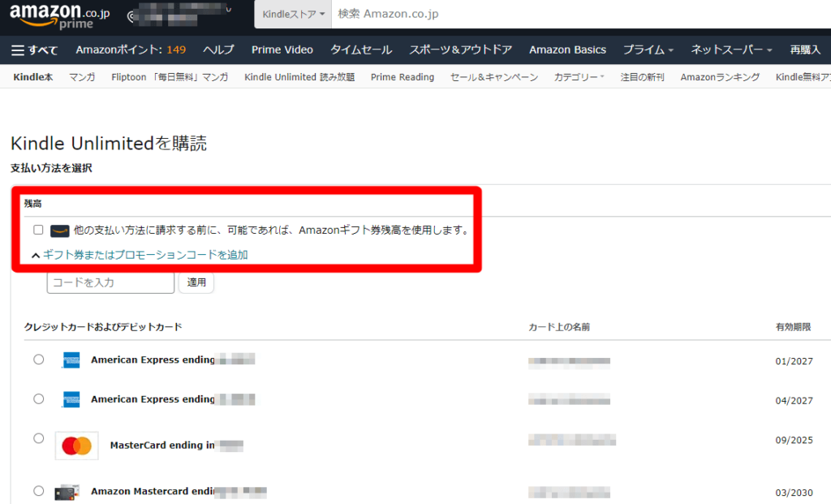Click the コードを入力 input field
Viewport: 831px width, 504px height.
coord(110,282)
